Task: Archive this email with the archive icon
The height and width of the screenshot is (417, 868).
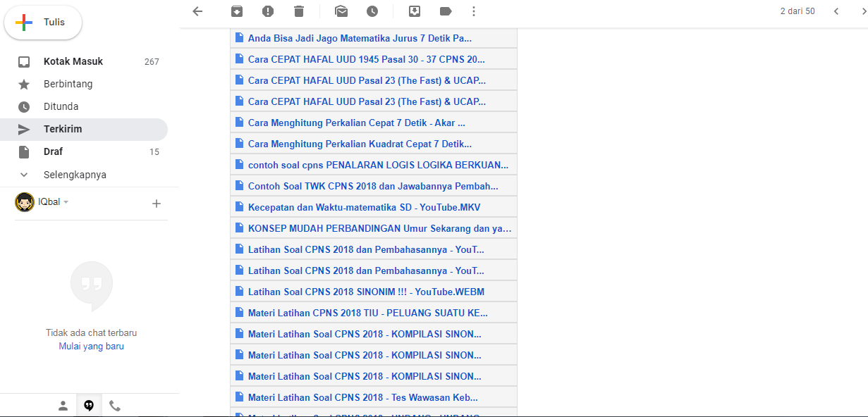Action: point(237,11)
